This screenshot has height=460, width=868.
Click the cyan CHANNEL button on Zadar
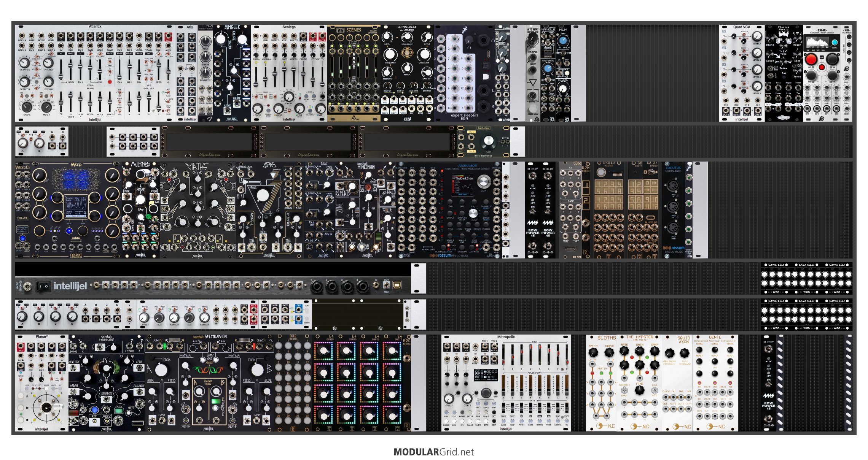pyautogui.click(x=835, y=43)
